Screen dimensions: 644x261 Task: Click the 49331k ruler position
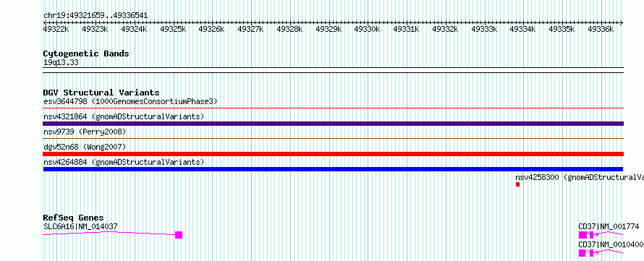tap(406, 29)
